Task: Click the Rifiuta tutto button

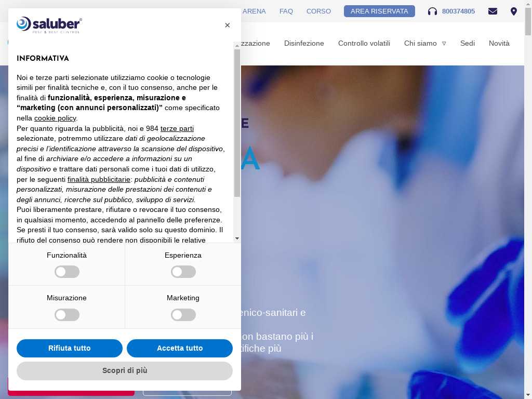Action: tap(70, 348)
